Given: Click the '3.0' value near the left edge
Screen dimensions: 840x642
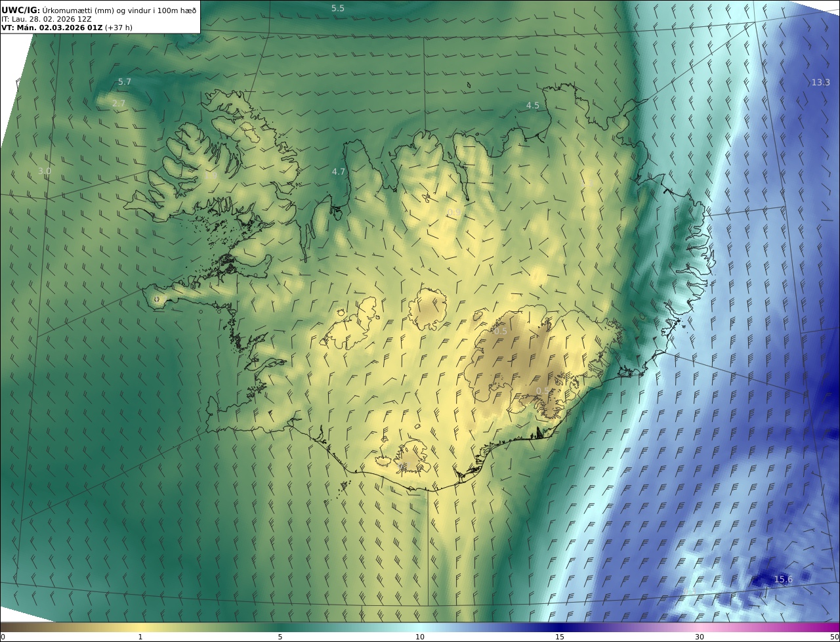Looking at the screenshot, I should click(x=44, y=171).
